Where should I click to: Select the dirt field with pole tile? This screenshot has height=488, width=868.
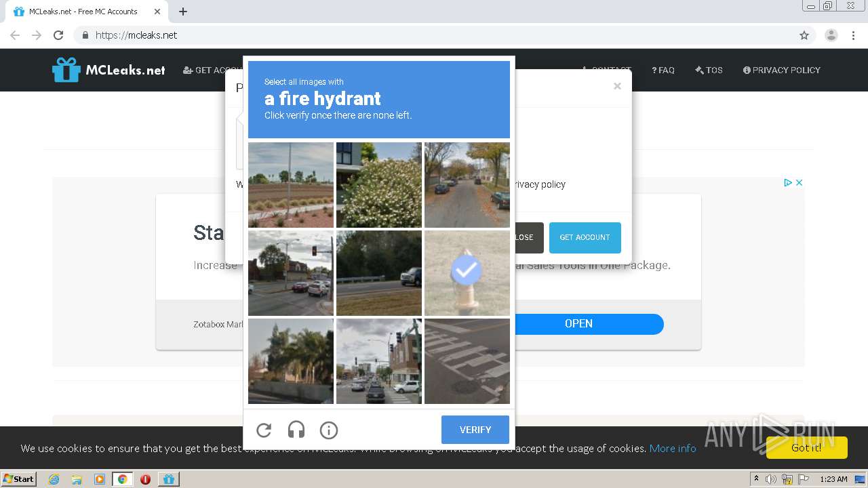[x=291, y=185]
